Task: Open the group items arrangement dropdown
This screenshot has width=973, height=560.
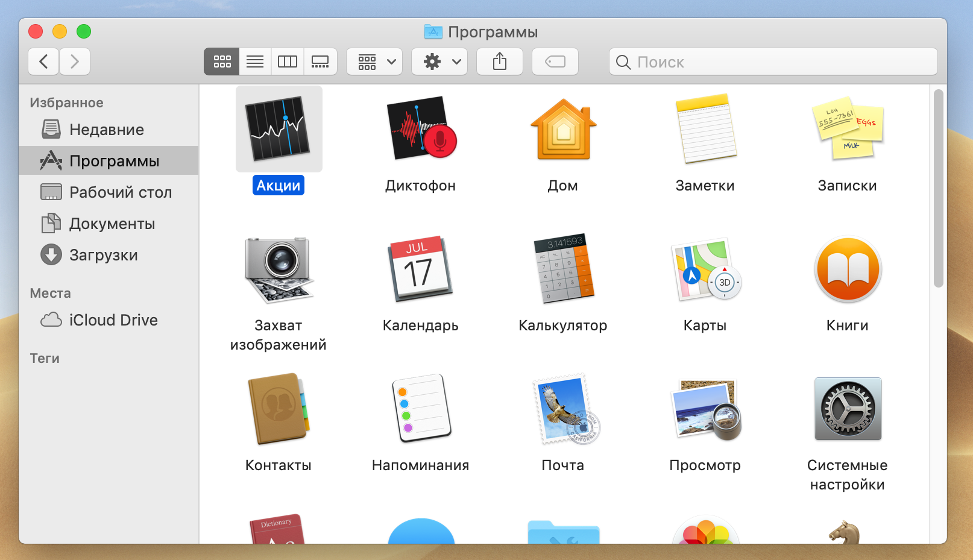Action: (x=374, y=61)
